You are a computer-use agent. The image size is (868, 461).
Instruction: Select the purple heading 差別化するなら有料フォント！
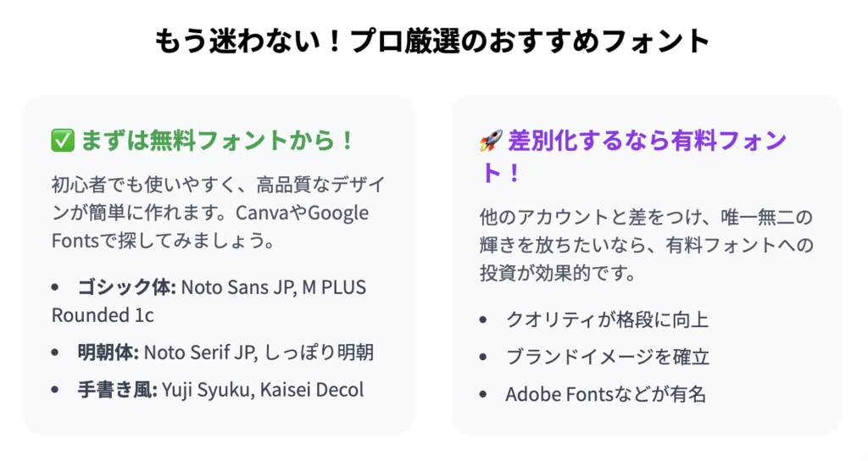632,157
